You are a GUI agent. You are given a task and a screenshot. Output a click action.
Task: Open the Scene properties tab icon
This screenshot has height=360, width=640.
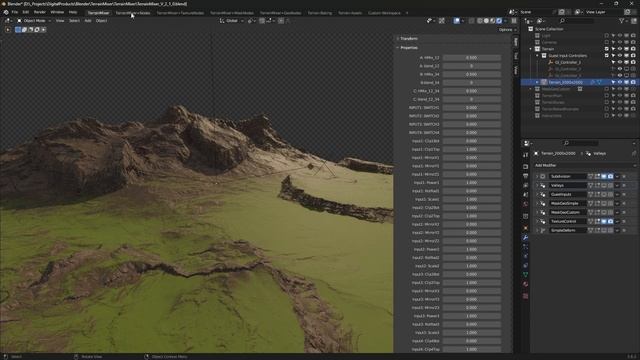click(x=525, y=195)
